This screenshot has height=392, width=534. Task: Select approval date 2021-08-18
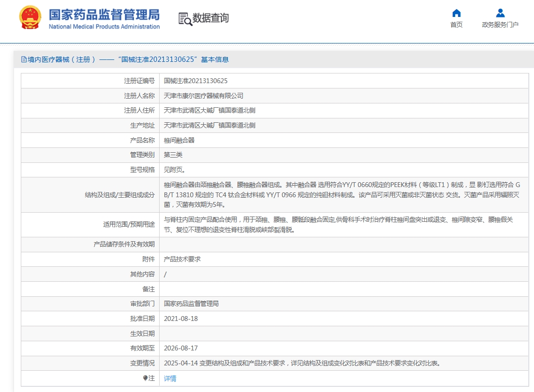[181, 319]
